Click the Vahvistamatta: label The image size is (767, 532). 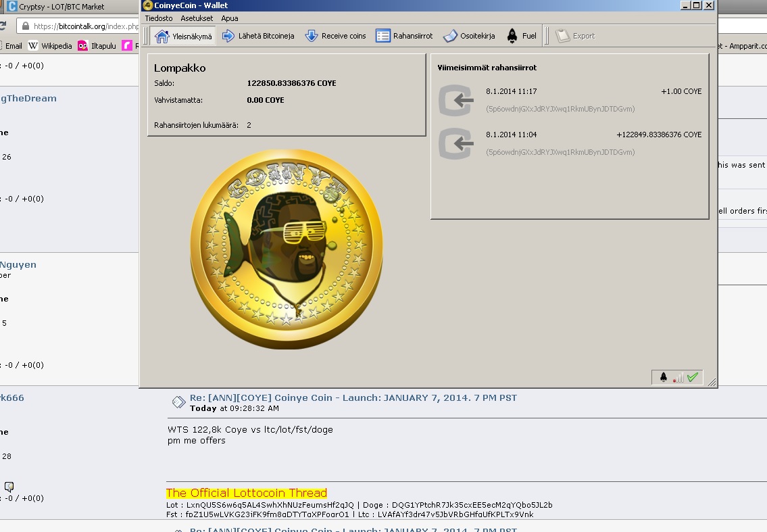(x=178, y=100)
